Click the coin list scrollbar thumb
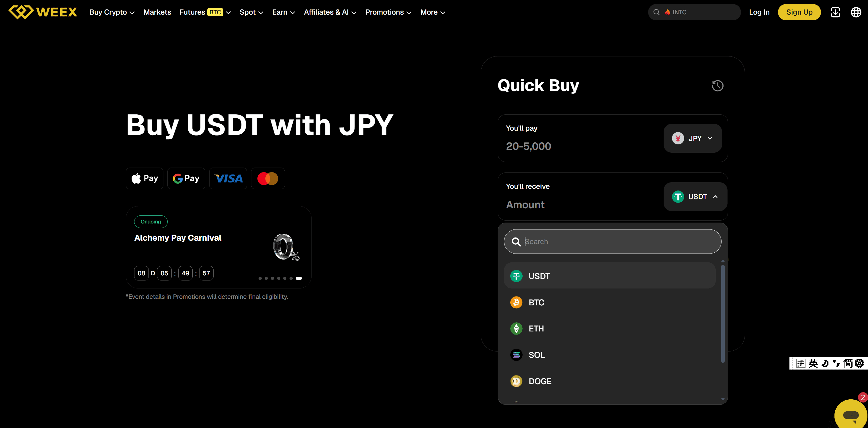 click(x=723, y=314)
